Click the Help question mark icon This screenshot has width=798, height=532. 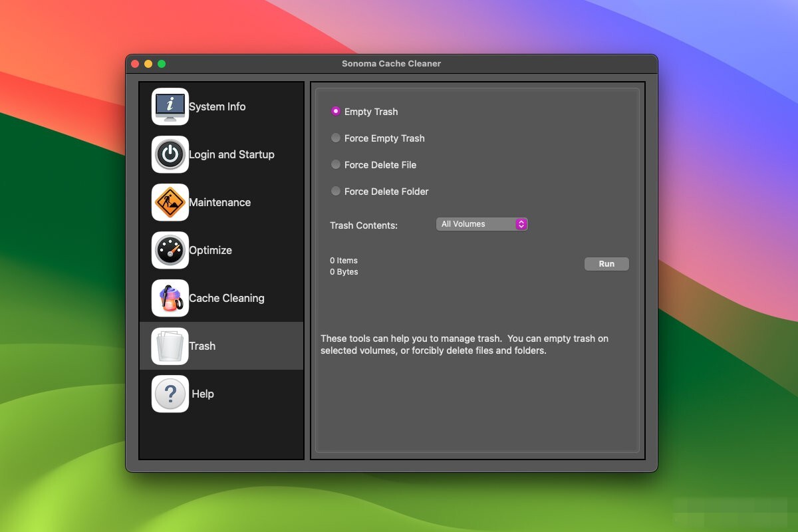click(x=170, y=394)
